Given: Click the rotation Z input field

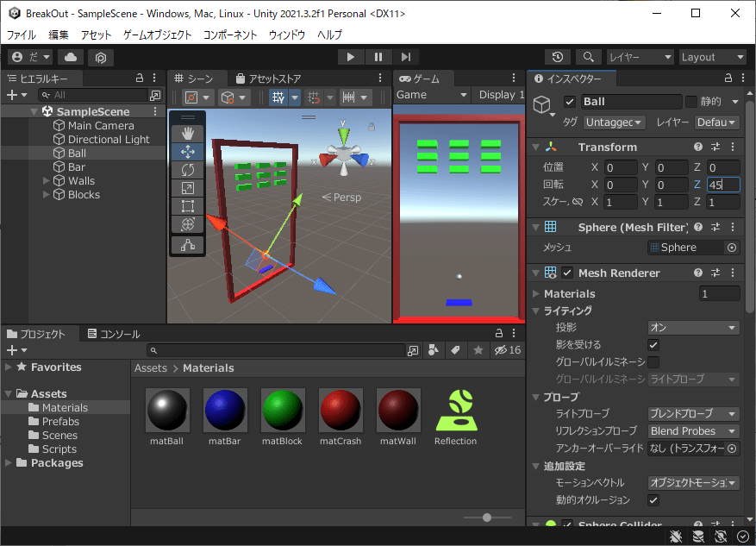Looking at the screenshot, I should click(723, 185).
